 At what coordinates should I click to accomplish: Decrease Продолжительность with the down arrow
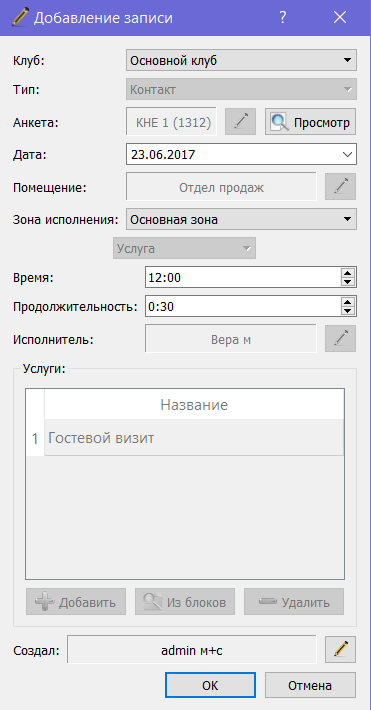coord(347,311)
